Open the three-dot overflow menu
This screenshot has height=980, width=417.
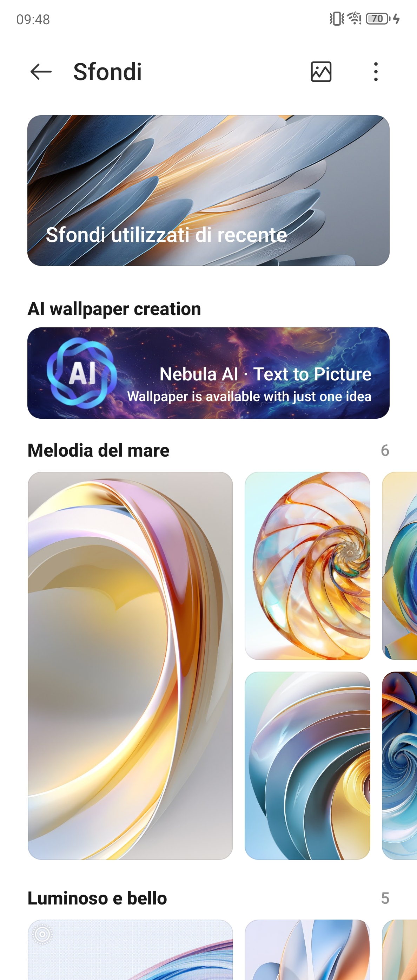[x=376, y=72]
